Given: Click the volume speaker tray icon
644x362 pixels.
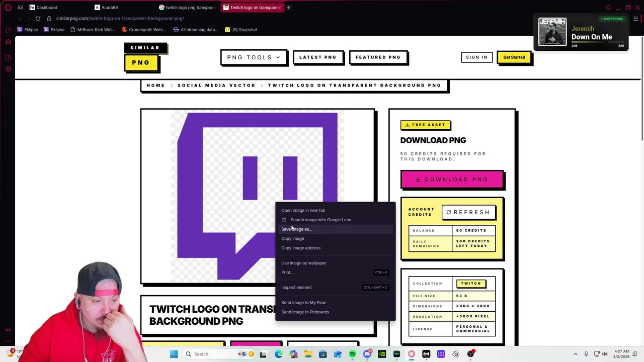Looking at the screenshot, I should 605,354.
